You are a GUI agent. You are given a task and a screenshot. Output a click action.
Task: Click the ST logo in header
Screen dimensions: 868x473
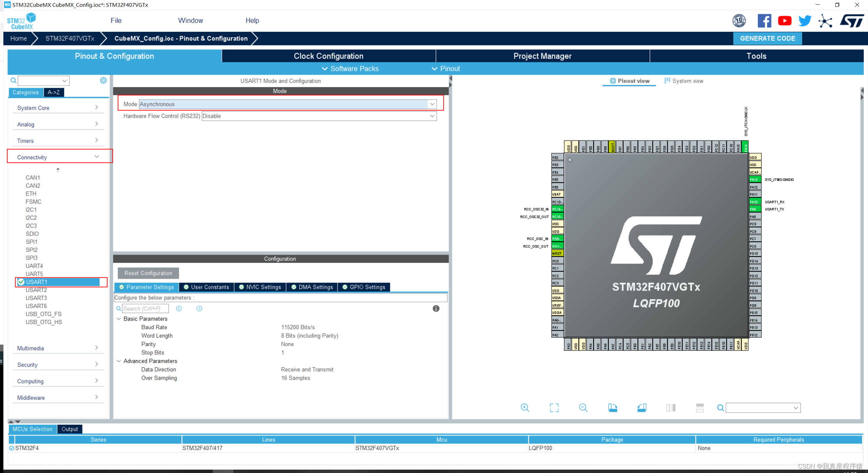(x=852, y=21)
